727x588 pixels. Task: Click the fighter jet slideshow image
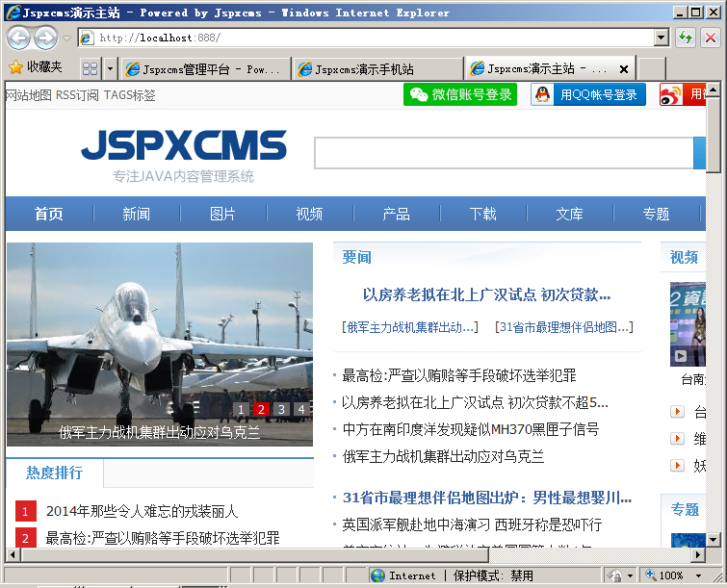(160, 344)
